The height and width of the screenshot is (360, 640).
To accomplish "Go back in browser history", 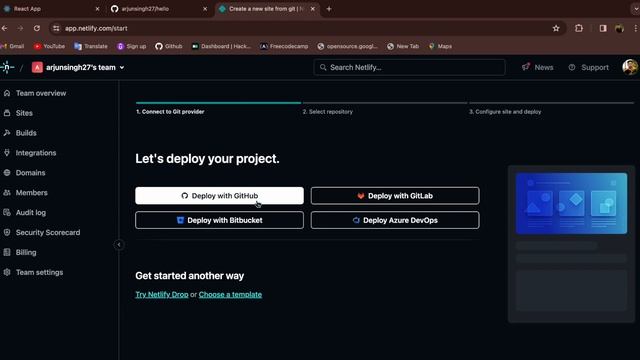I will (4, 28).
